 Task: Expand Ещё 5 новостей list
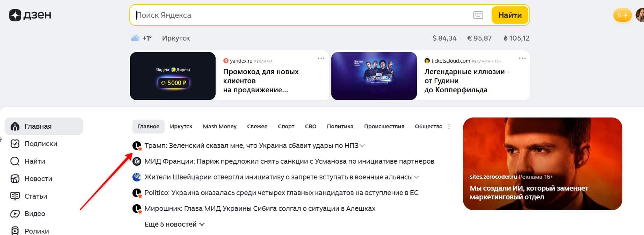point(174,224)
